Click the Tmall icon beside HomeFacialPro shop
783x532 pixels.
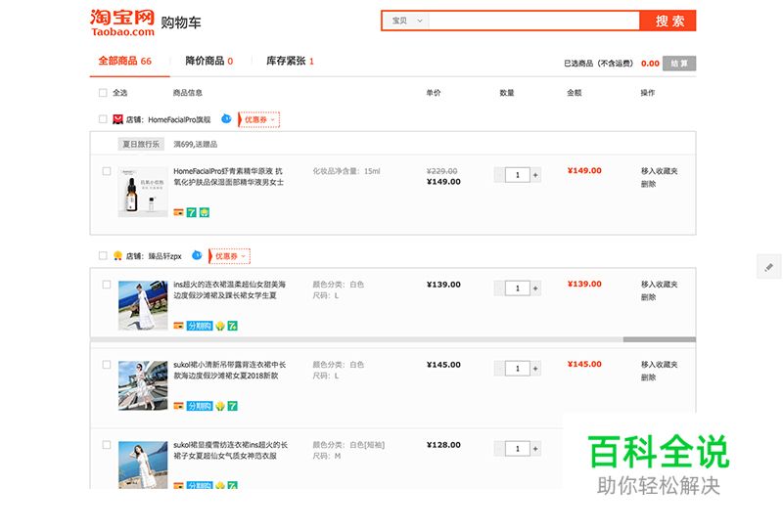(x=117, y=119)
